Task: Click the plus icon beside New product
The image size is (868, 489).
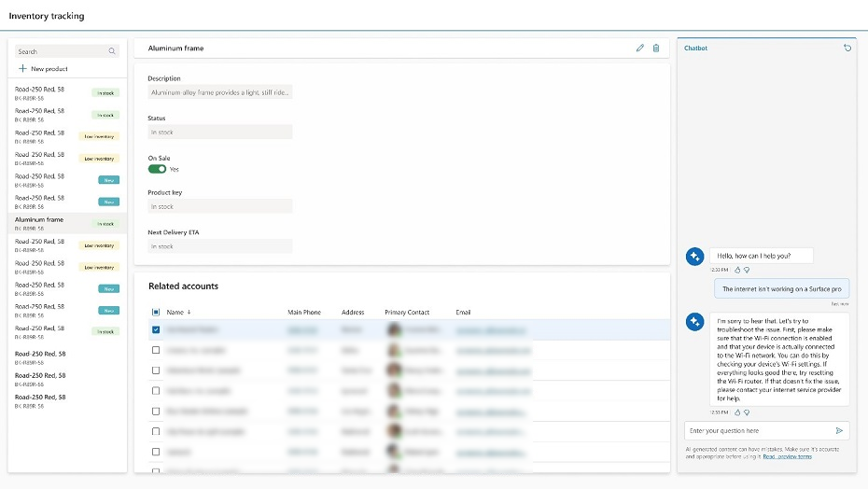Action: coord(22,69)
